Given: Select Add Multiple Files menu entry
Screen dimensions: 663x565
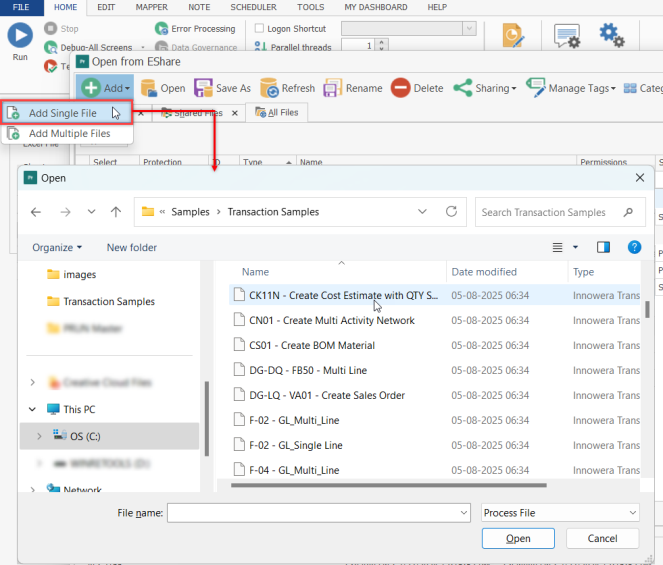Looking at the screenshot, I should 67,133.
